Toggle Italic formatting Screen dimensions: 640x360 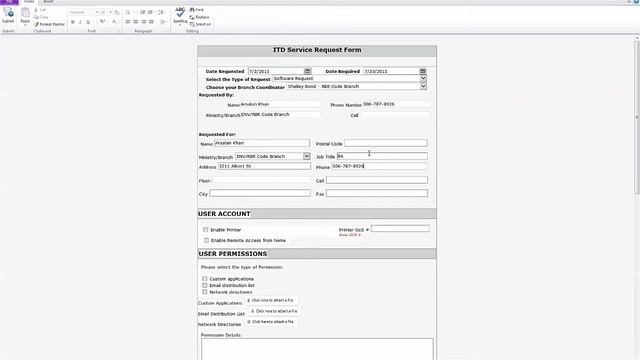coord(80,22)
